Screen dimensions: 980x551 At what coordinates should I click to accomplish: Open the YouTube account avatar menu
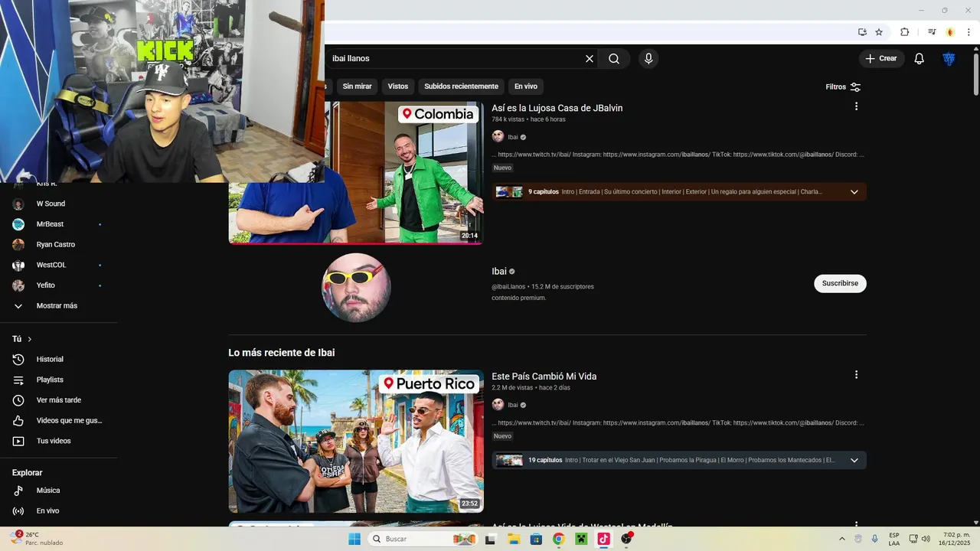click(x=949, y=59)
